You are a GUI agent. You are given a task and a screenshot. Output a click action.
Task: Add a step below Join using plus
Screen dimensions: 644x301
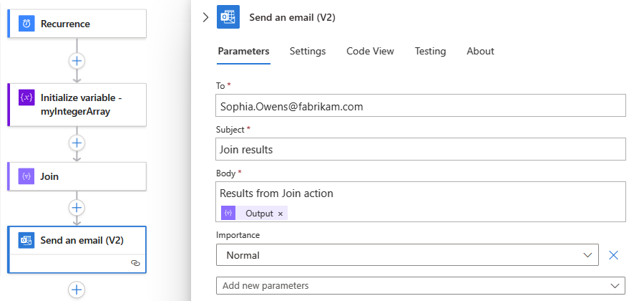pyautogui.click(x=77, y=208)
